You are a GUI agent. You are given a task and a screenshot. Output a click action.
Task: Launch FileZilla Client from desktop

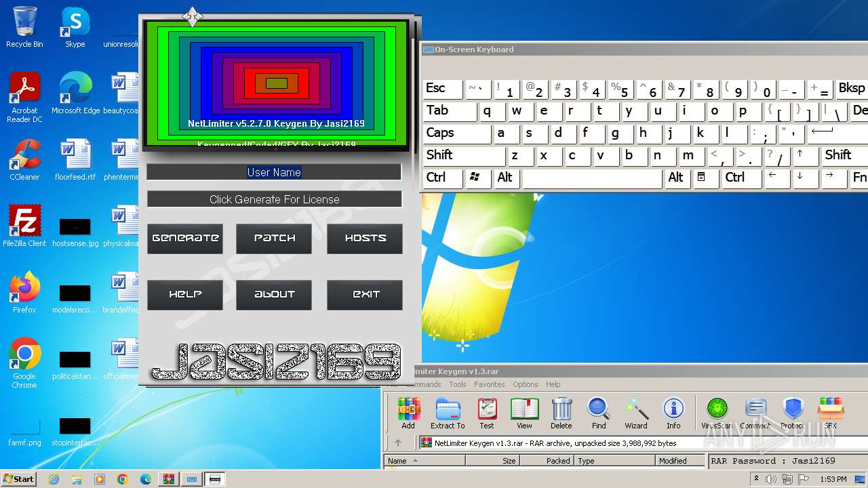click(x=24, y=226)
